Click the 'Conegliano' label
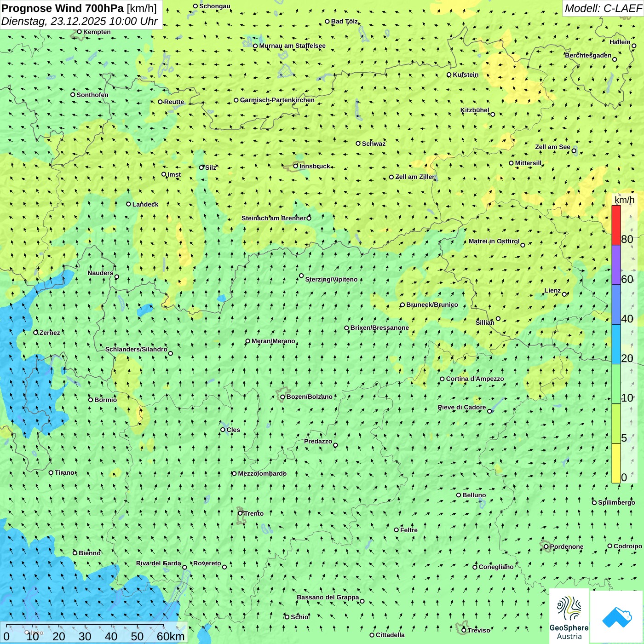The height and width of the screenshot is (644, 644). [x=496, y=567]
